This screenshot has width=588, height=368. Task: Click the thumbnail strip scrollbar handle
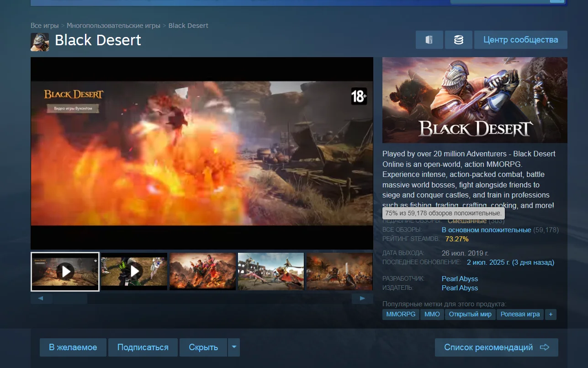tap(70, 299)
